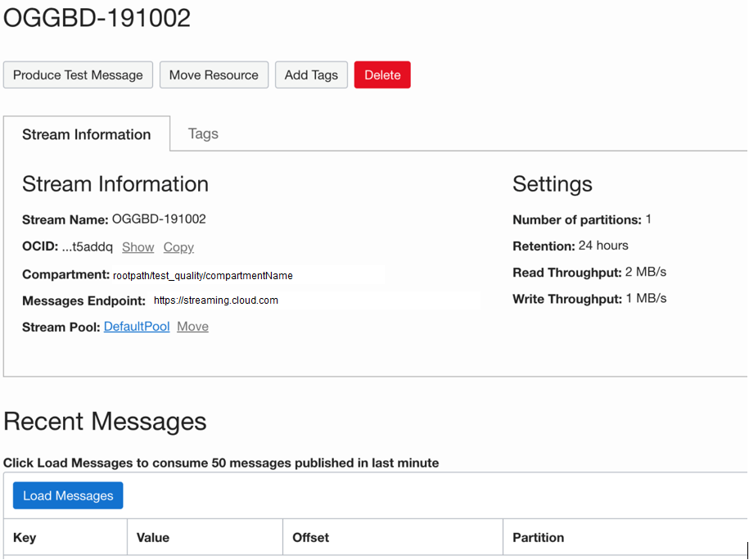The width and height of the screenshot is (749, 560).
Task: Click the Recent Messages heading
Action: [105, 422]
